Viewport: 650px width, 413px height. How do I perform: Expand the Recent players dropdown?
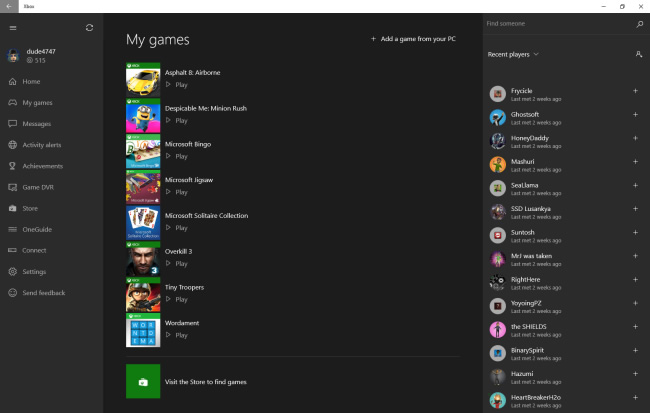tap(513, 54)
